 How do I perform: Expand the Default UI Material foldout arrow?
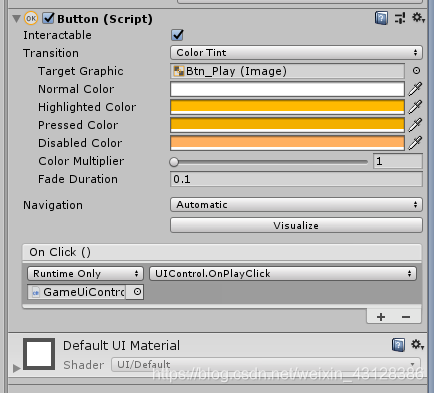[x=16, y=368]
